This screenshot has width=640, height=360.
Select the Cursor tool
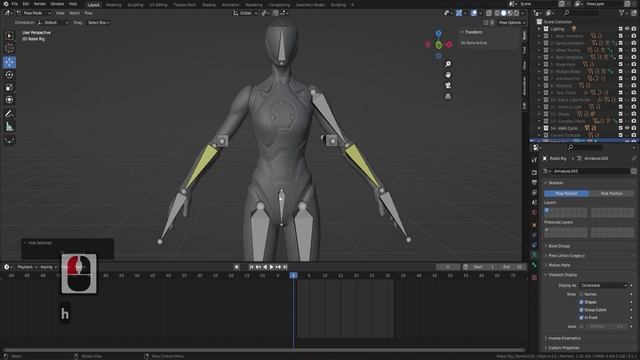click(9, 49)
